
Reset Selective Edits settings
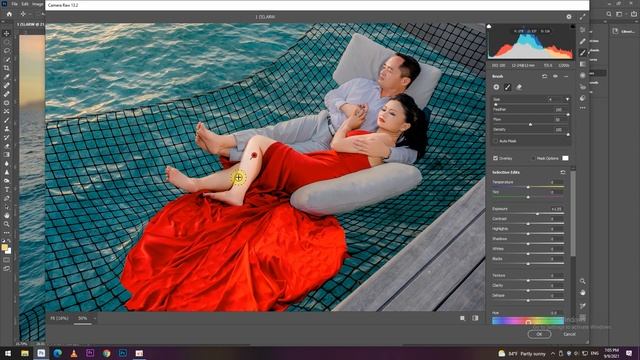(563, 172)
